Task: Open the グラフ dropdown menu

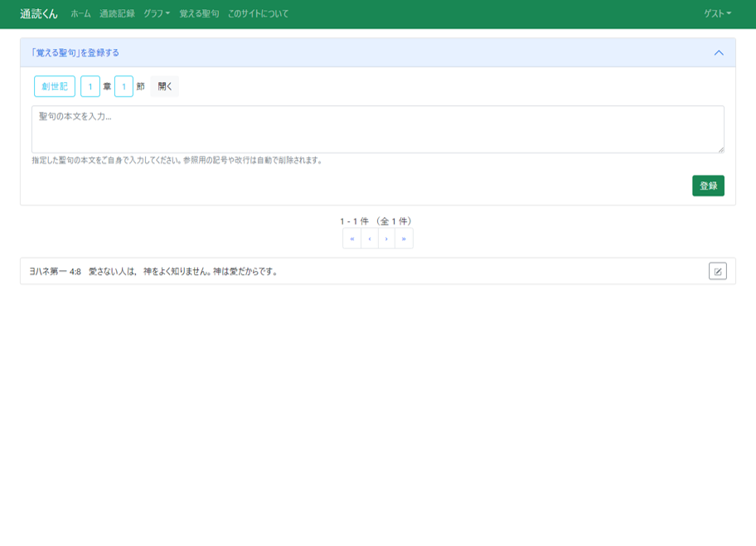Action: pyautogui.click(x=156, y=14)
